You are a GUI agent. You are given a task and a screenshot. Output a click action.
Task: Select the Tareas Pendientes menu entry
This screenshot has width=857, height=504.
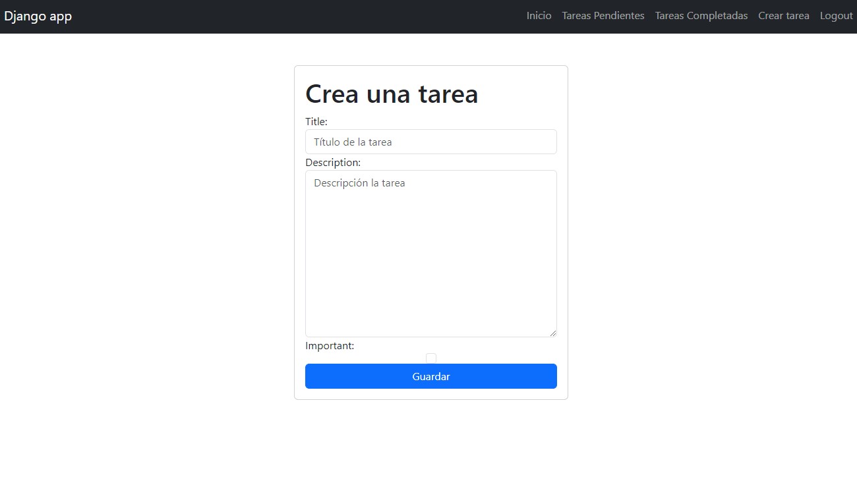tap(603, 15)
